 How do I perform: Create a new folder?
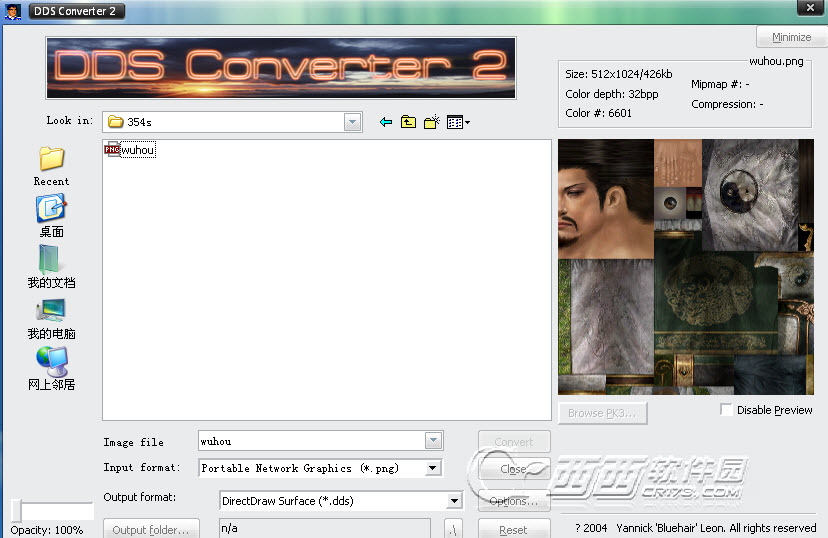point(431,122)
